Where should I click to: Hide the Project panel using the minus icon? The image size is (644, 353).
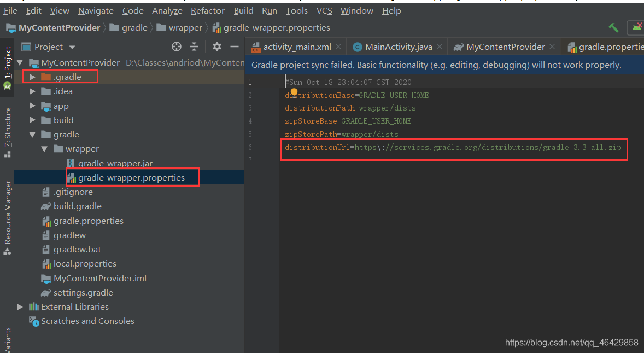[x=235, y=47]
